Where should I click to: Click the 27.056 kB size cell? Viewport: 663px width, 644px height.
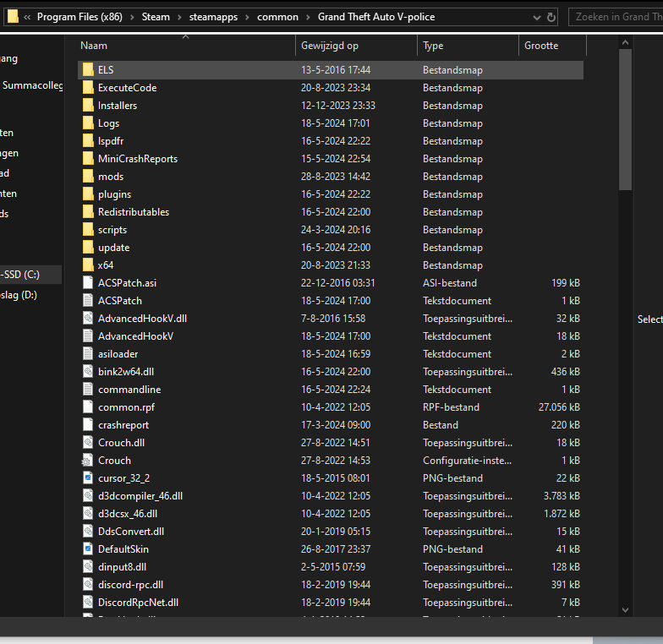pyautogui.click(x=559, y=407)
